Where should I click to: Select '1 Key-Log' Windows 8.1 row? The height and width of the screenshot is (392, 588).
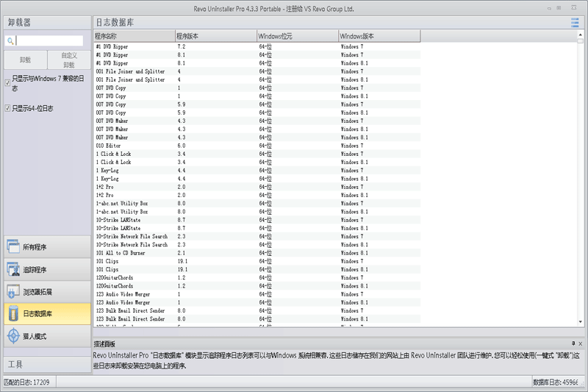click(257, 179)
